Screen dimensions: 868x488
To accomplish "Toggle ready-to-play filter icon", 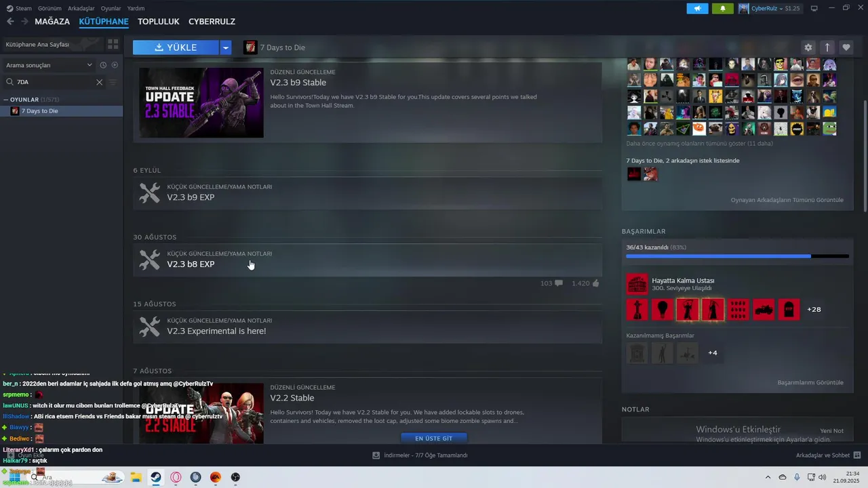I will point(115,65).
